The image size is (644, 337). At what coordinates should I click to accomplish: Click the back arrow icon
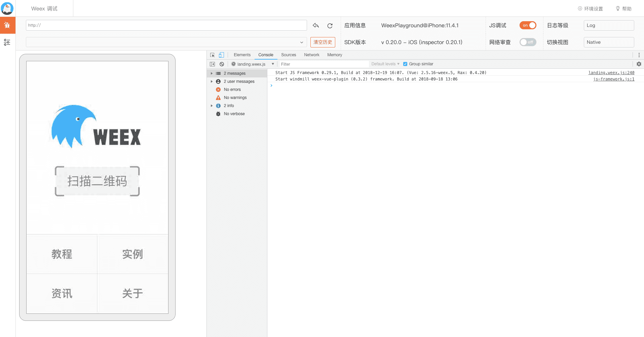click(315, 25)
